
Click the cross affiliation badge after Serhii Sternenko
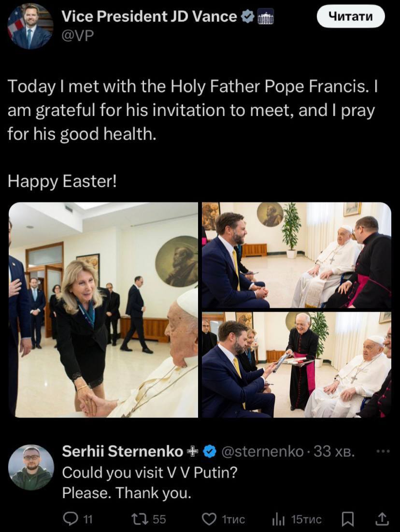[193, 452]
